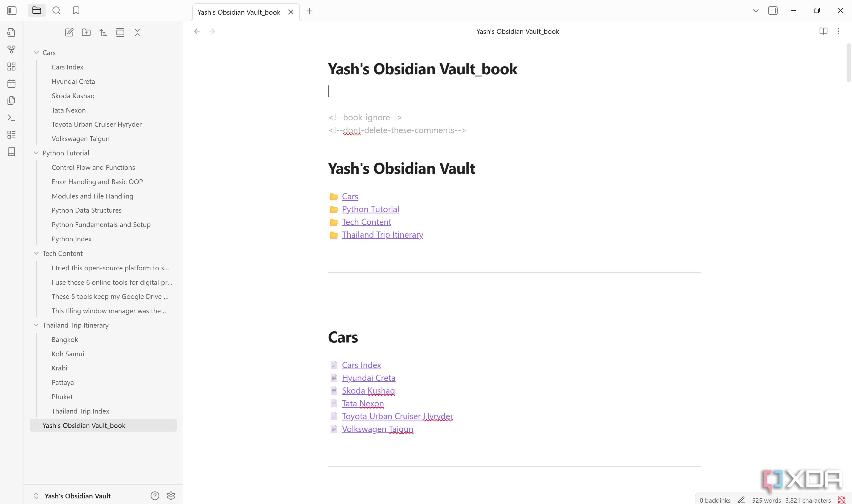Open the bookmarks panel
Viewport: 852px width, 504px height.
click(x=76, y=11)
